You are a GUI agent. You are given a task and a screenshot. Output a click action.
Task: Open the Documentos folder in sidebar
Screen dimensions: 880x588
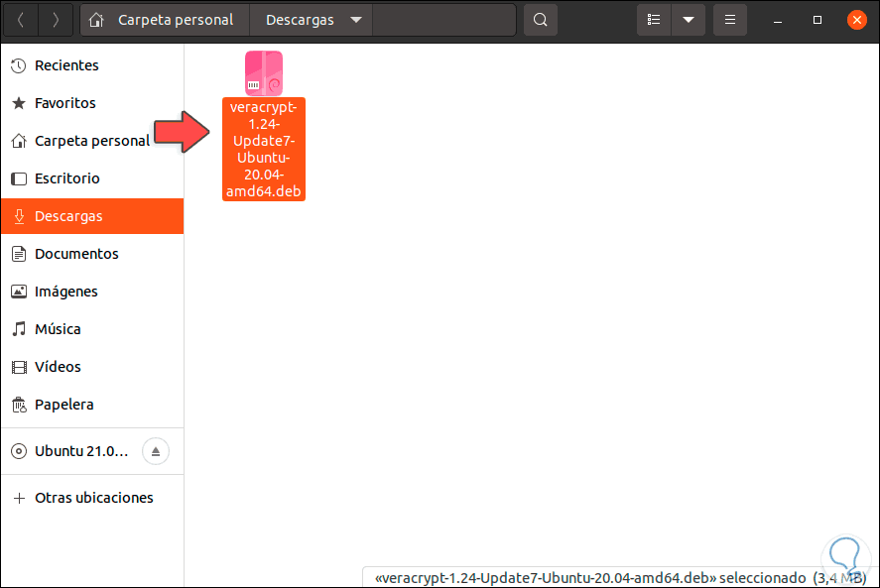point(74,253)
